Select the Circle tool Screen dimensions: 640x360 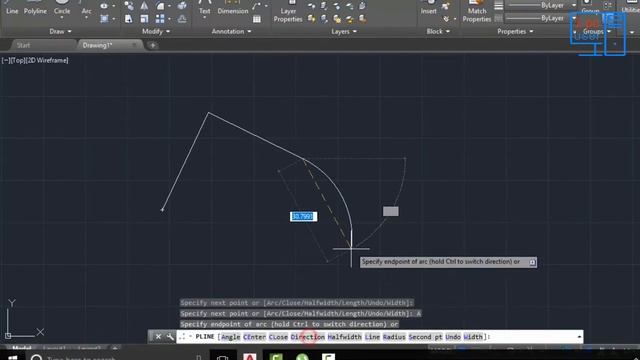62,8
